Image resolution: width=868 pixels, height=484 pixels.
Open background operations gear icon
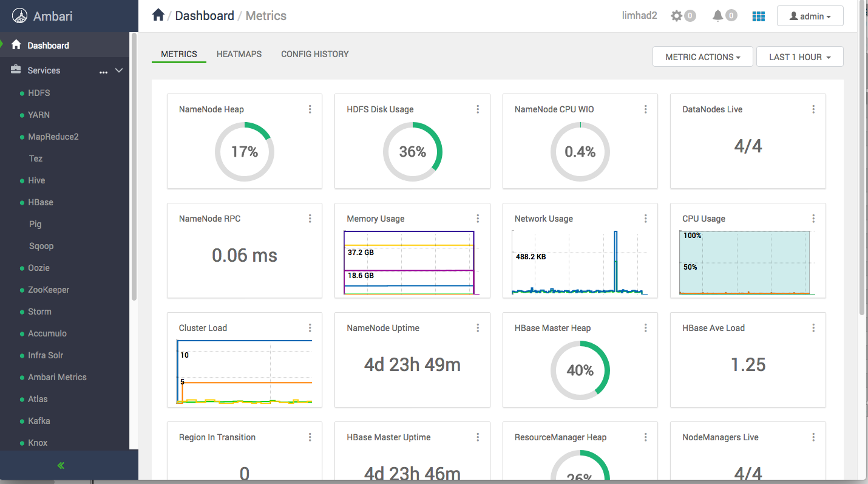click(x=677, y=16)
